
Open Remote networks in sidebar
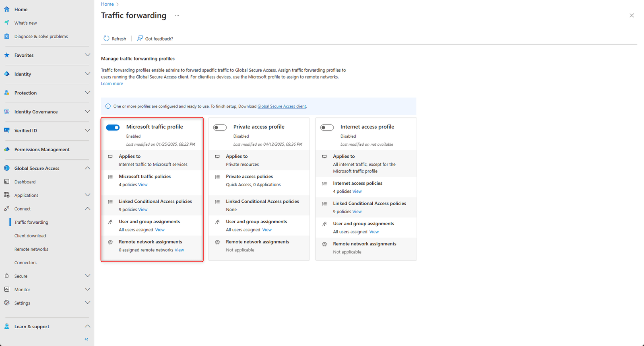31,249
